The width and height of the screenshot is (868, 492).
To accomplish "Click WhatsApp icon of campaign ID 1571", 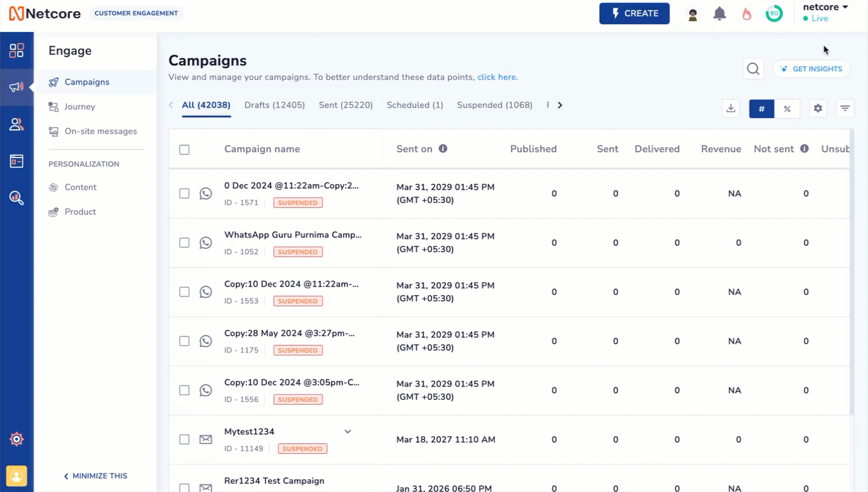I will [x=206, y=194].
